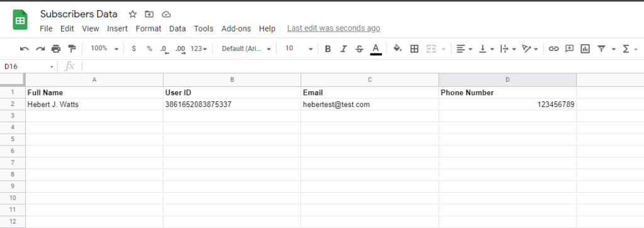644x228 pixels.
Task: Expand merge cells dropdown arrow
Action: (x=443, y=49)
